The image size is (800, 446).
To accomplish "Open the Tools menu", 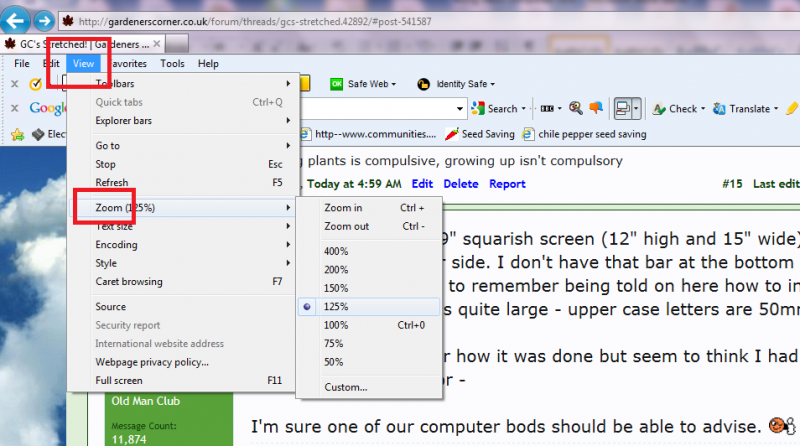I will coord(172,64).
